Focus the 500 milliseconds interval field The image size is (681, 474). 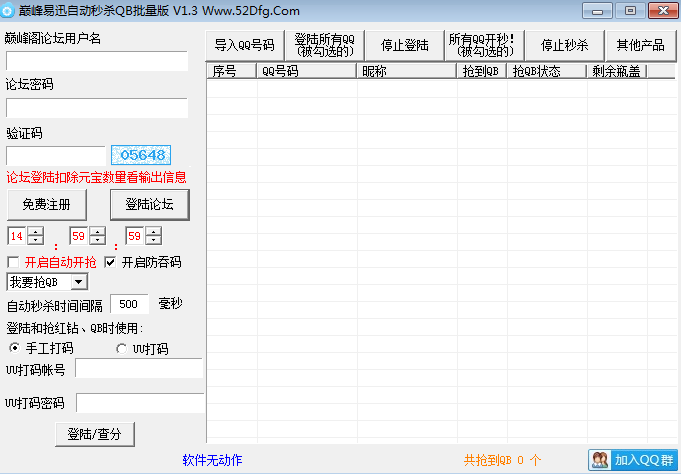[x=129, y=304]
